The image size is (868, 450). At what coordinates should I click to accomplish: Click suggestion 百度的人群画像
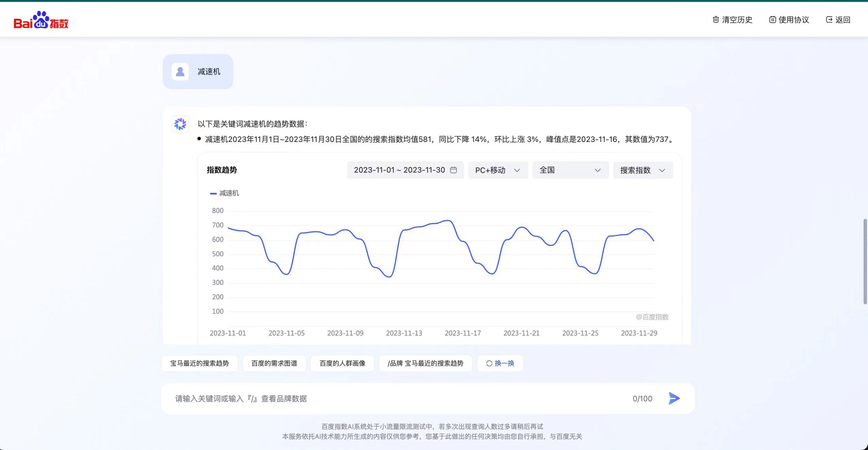(342, 363)
